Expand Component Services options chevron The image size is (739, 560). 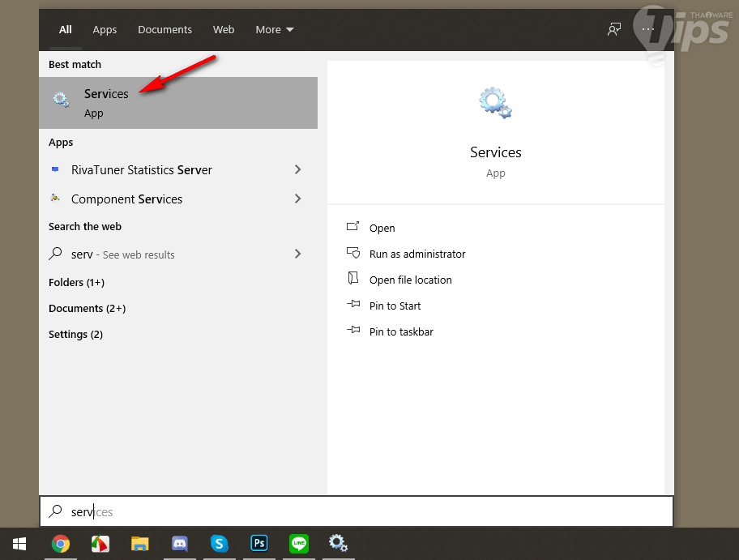[297, 199]
